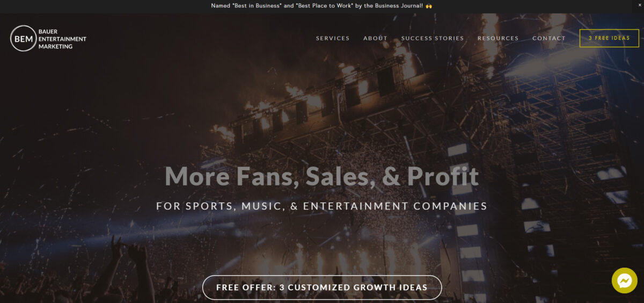This screenshot has width=644, height=303.
Task: Click Free Offer: 3 Customized Growth Ideas
Action: pos(322,287)
